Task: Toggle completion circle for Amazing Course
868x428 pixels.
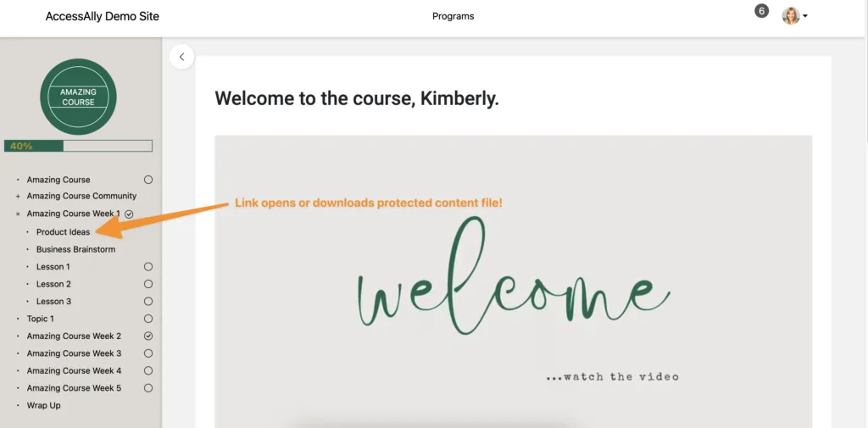Action: click(148, 180)
